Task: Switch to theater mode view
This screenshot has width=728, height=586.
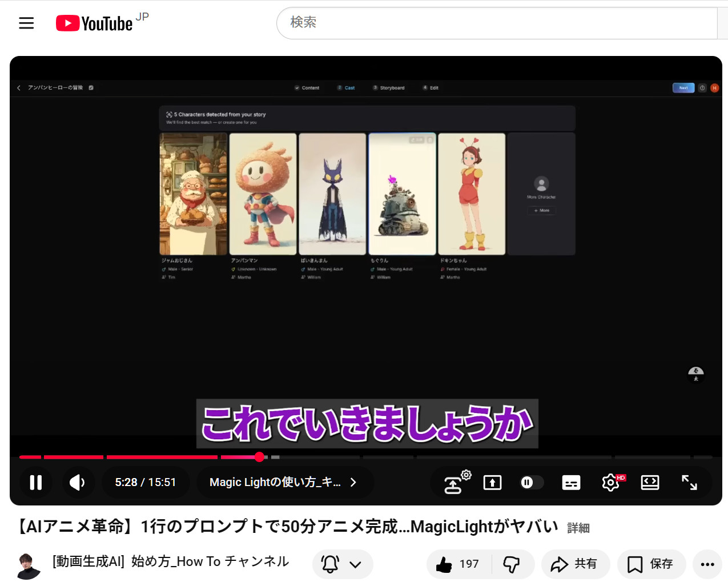Action: (x=650, y=483)
